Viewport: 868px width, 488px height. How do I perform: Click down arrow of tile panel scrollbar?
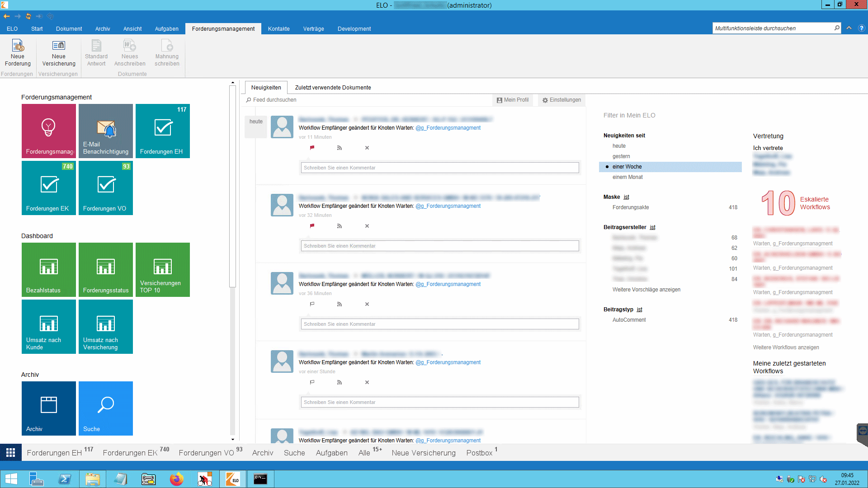233,439
